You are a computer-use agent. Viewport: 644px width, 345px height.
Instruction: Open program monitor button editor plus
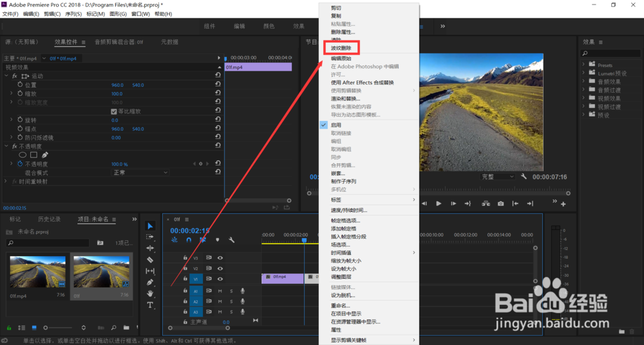point(563,204)
